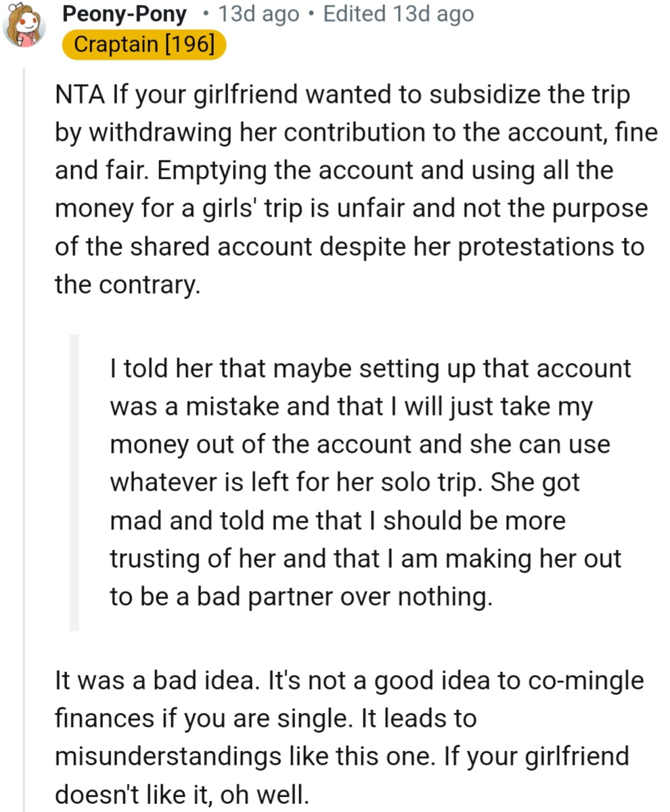Click the words "oh well." at the end
670x812 pixels.
point(265,793)
